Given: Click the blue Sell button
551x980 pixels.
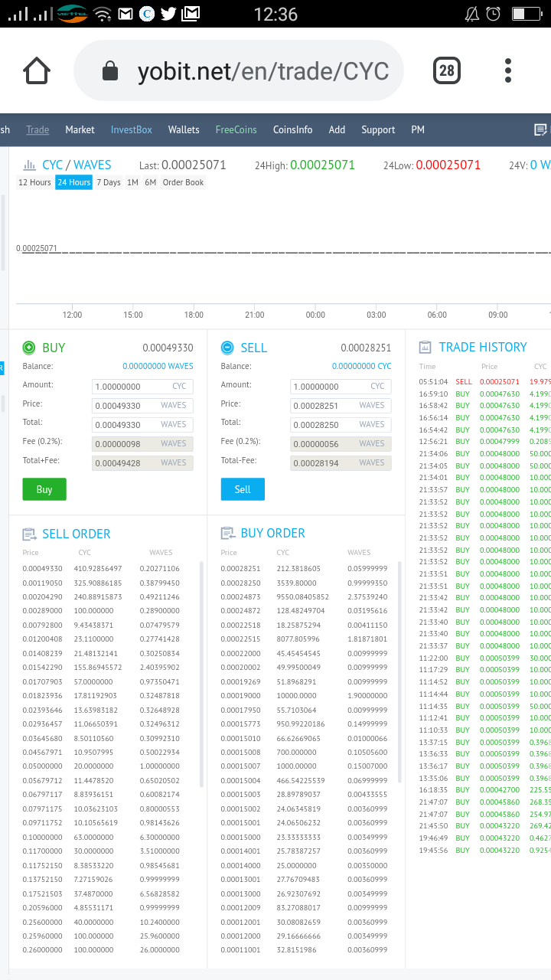Looking at the screenshot, I should pyautogui.click(x=243, y=489).
